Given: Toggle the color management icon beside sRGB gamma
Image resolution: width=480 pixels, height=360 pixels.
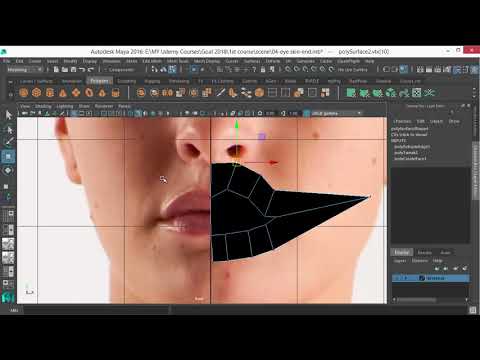Looking at the screenshot, I should click(x=307, y=113).
